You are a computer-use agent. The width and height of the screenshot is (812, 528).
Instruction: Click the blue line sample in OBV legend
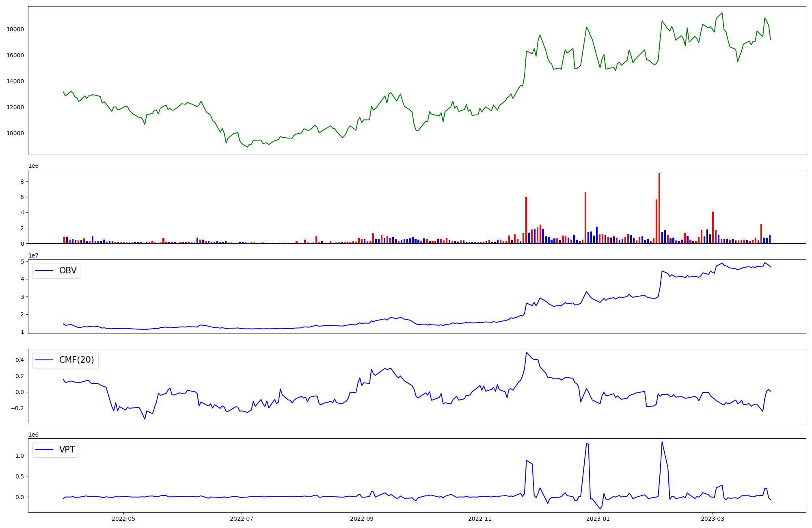pos(45,271)
